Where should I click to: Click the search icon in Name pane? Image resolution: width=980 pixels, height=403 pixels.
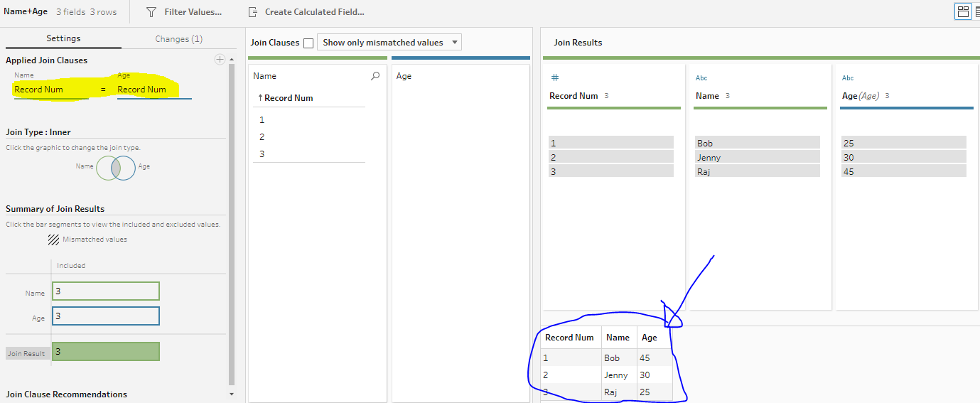click(375, 76)
